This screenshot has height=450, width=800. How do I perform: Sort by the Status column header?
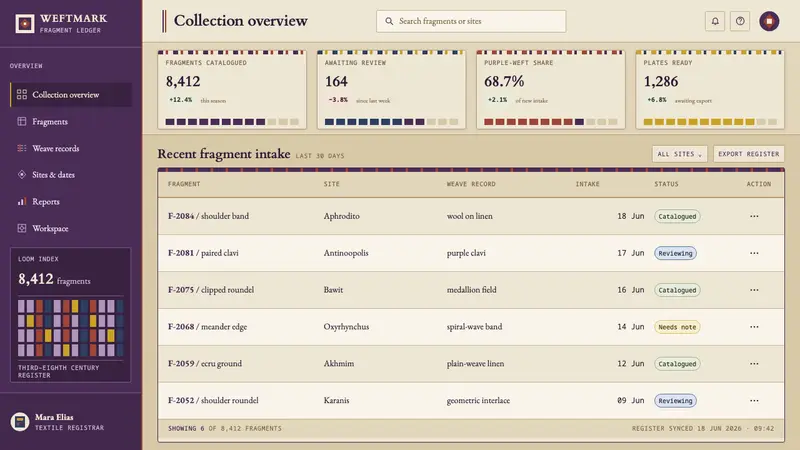(x=666, y=184)
